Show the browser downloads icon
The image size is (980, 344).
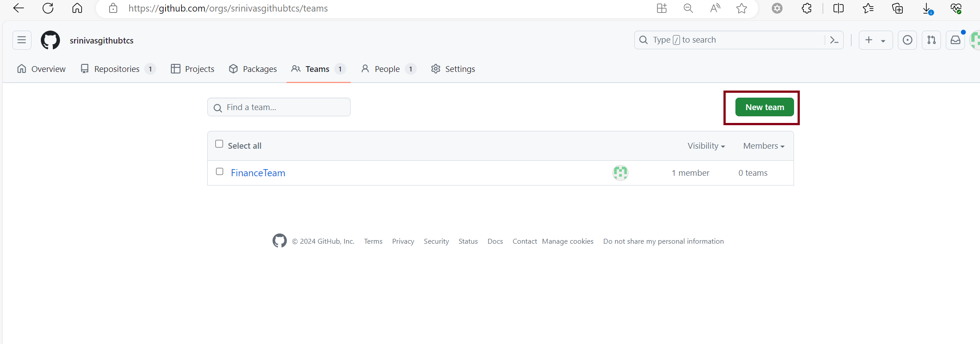pyautogui.click(x=927, y=8)
